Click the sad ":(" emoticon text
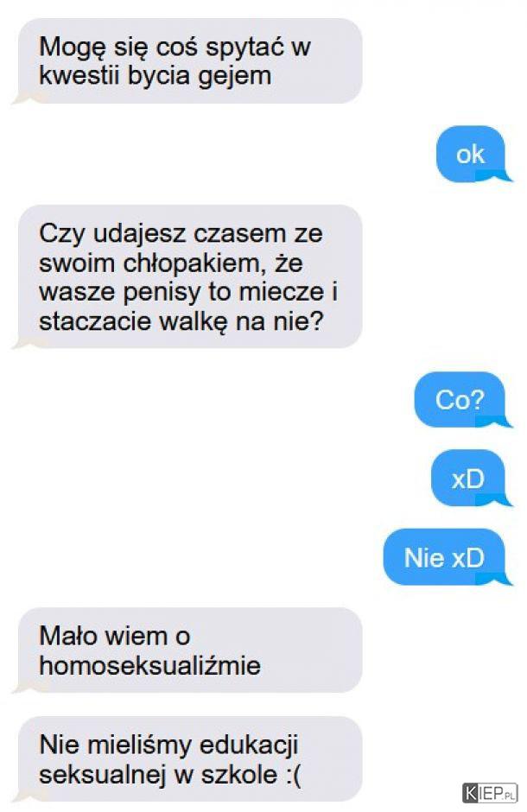527x812 pixels. [293, 775]
